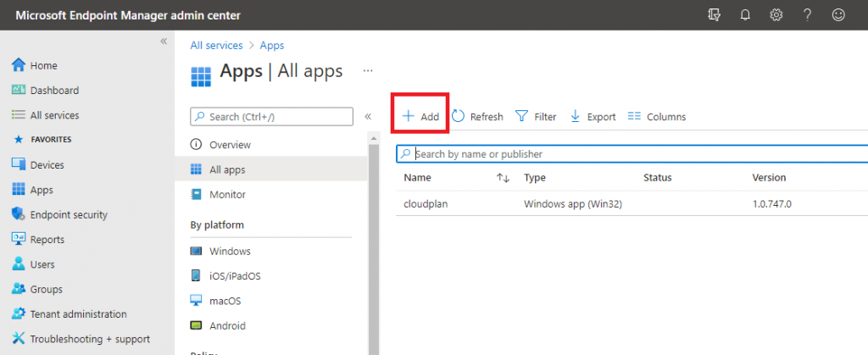
Task: Collapse the Apps blade menu
Action: (x=368, y=116)
